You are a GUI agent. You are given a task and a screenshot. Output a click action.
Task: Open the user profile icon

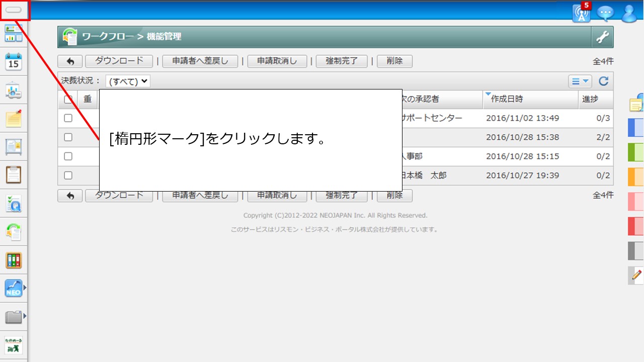[x=629, y=14]
